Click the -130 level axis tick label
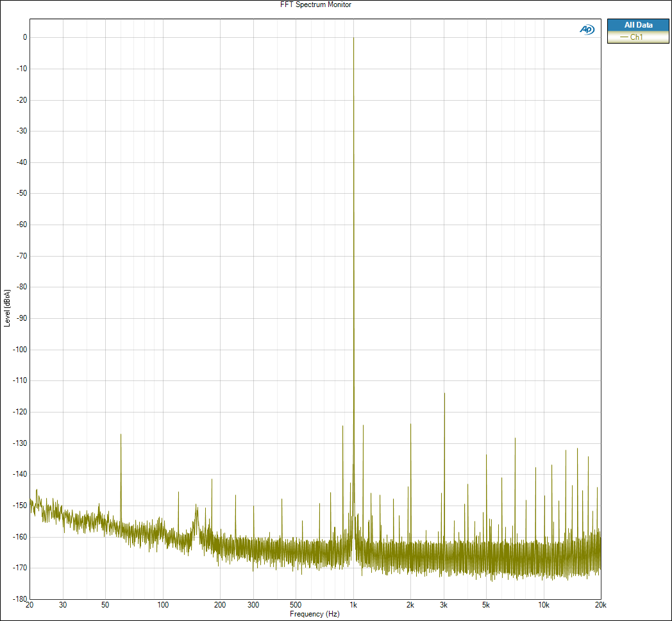The image size is (672, 621). click(x=20, y=443)
